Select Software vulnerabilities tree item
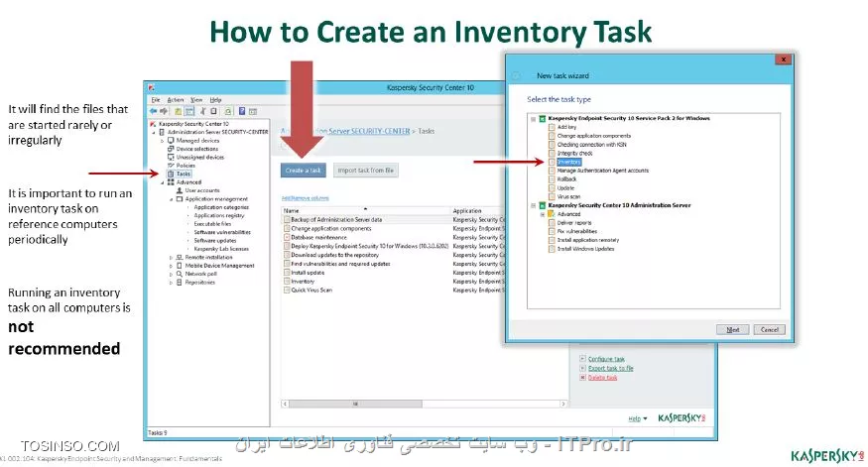 coord(222,232)
